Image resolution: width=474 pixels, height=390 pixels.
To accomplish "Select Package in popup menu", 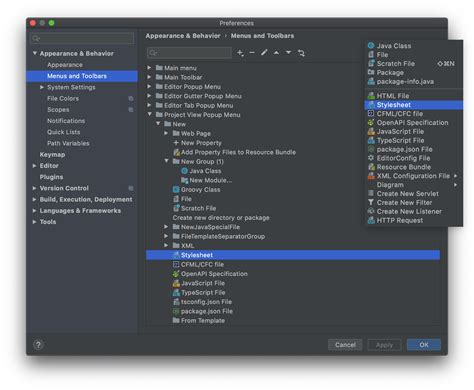I will [x=413, y=73].
